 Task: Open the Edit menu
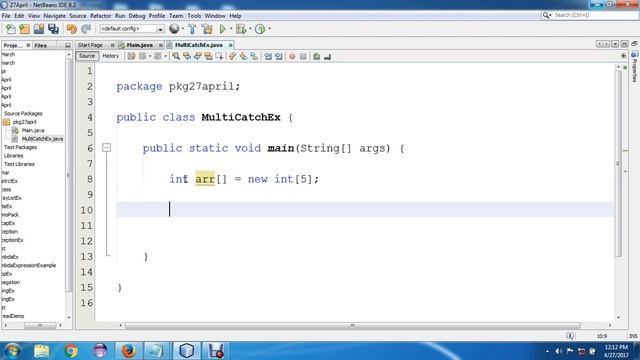click(x=19, y=16)
